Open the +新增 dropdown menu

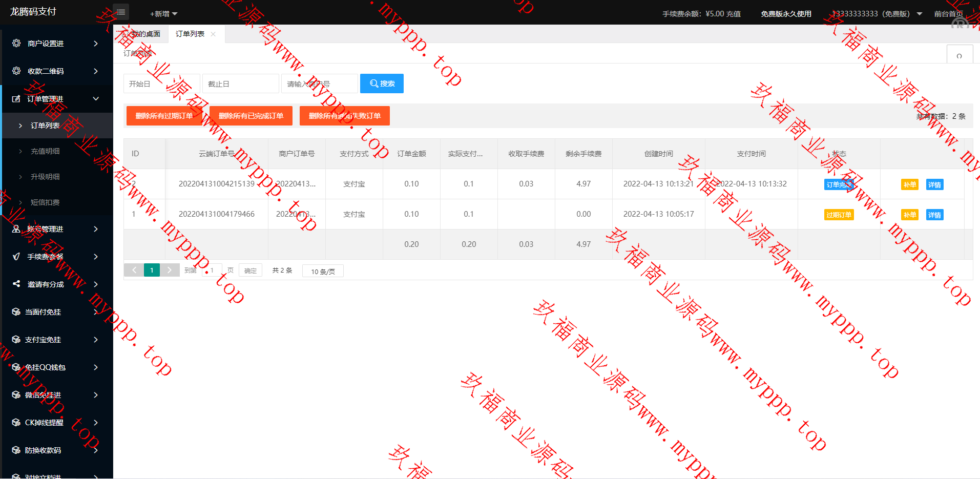point(163,14)
